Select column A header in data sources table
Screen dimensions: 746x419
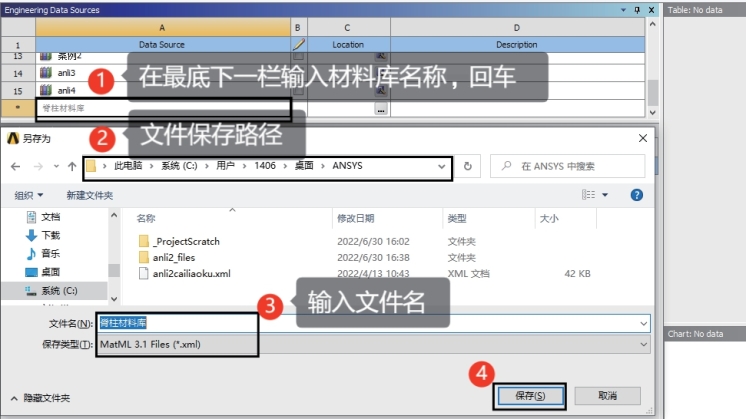coord(163,28)
